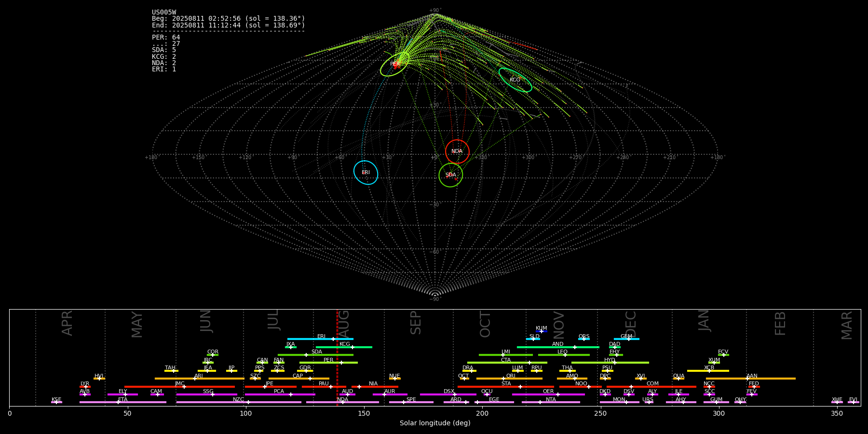Select the Beg: 20250811 02:52:56 line

[x=229, y=19]
